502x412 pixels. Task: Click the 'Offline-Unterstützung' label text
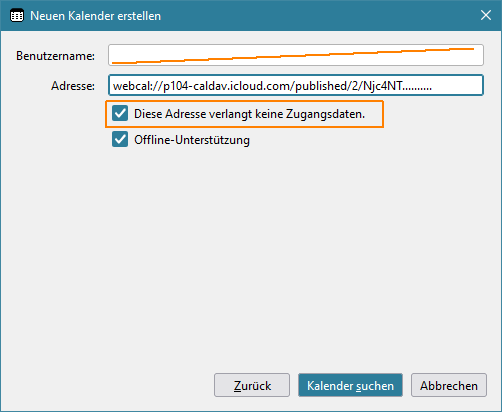coord(192,140)
